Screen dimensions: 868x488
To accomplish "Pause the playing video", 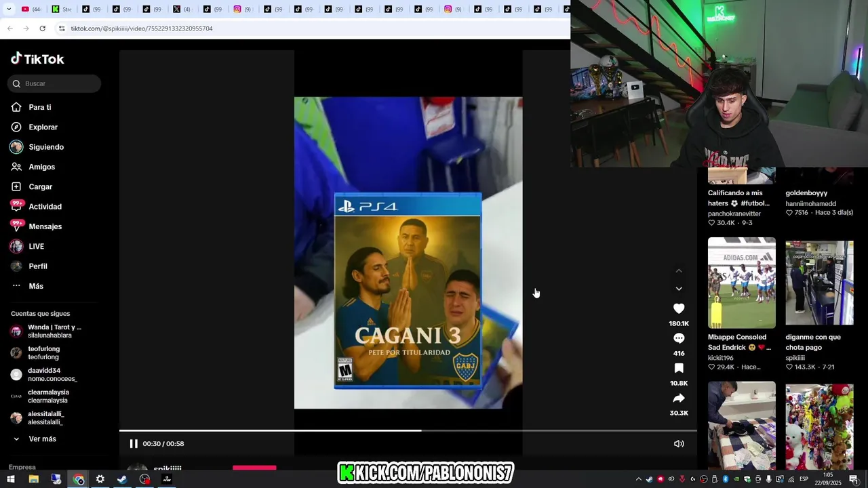I will click(x=134, y=444).
